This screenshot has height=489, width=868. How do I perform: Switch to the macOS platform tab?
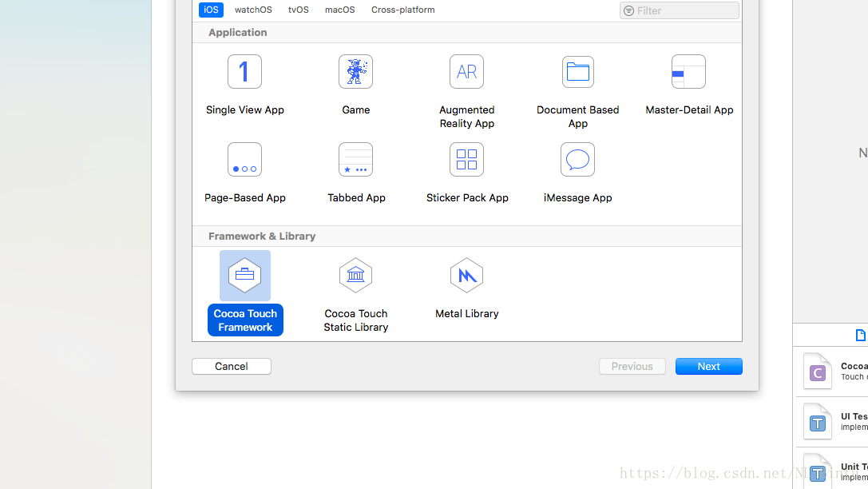(340, 10)
